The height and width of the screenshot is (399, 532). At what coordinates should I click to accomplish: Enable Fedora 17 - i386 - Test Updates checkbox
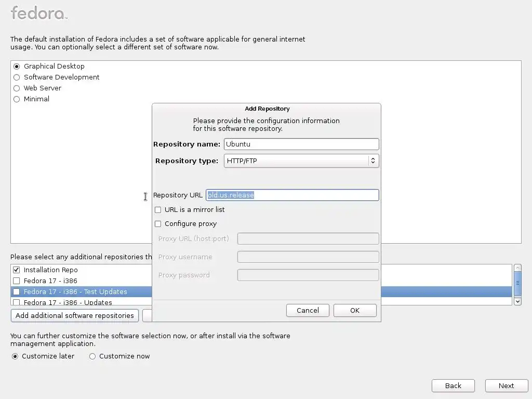tap(16, 292)
